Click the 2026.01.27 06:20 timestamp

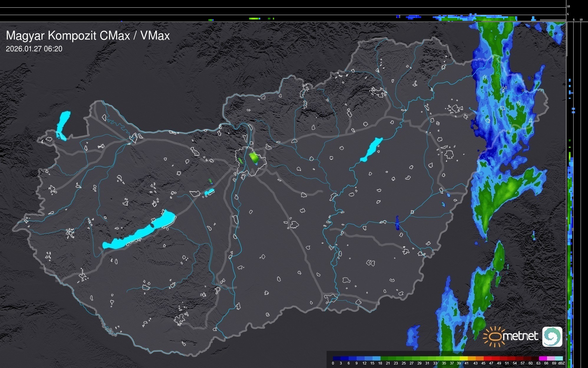tap(34, 49)
